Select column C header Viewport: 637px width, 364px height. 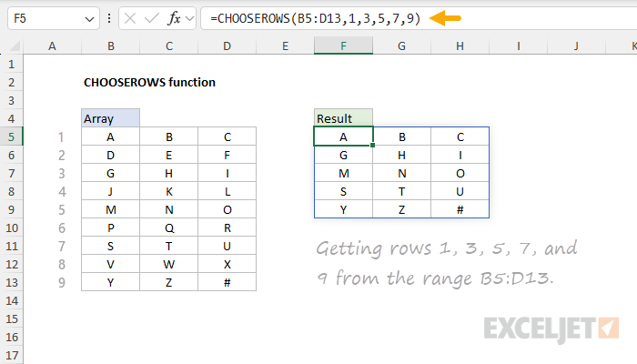[x=169, y=45]
